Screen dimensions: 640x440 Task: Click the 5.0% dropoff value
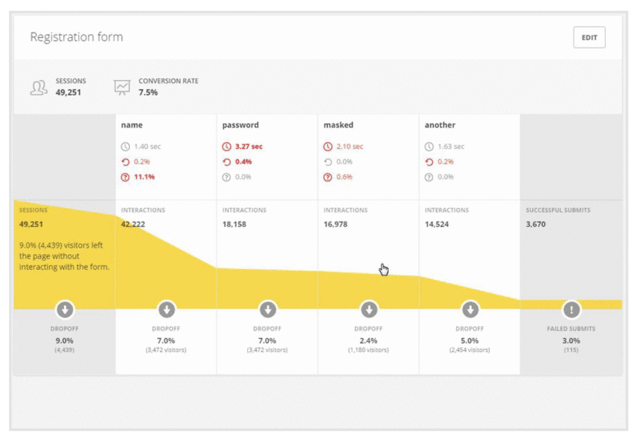tap(470, 340)
